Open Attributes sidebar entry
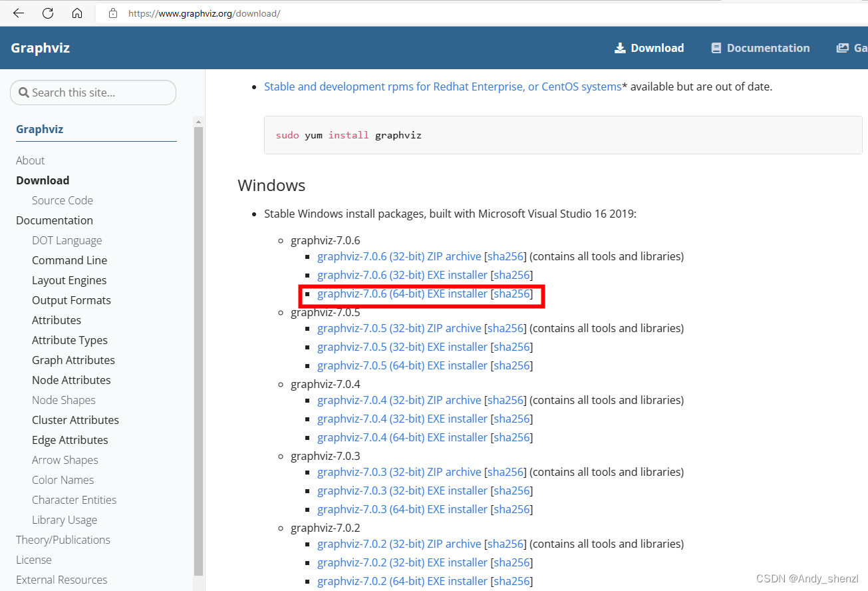The width and height of the screenshot is (868, 591). (x=57, y=320)
